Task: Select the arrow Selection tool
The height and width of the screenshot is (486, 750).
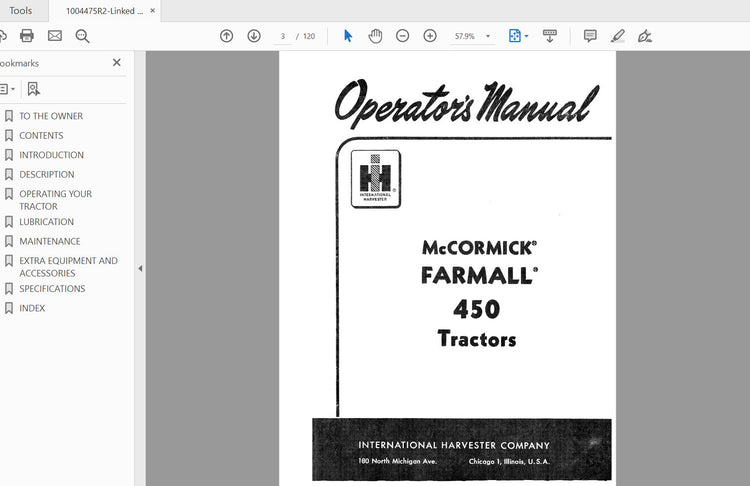Action: pyautogui.click(x=348, y=36)
